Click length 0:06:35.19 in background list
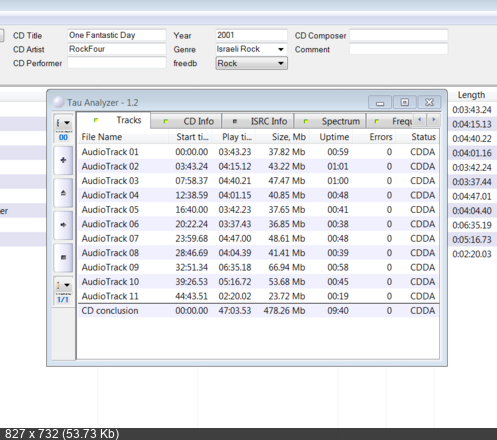The height and width of the screenshot is (440, 497). point(472,225)
